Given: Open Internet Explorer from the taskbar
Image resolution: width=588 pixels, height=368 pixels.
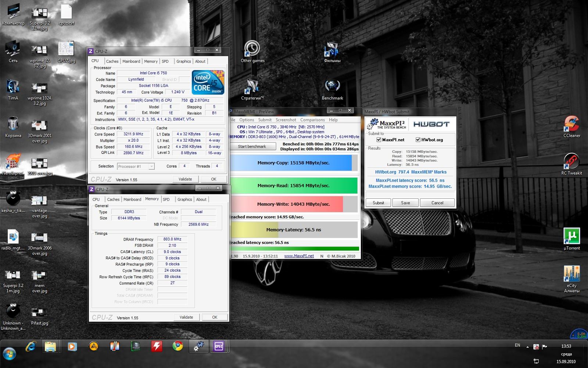Looking at the screenshot, I should tap(31, 346).
